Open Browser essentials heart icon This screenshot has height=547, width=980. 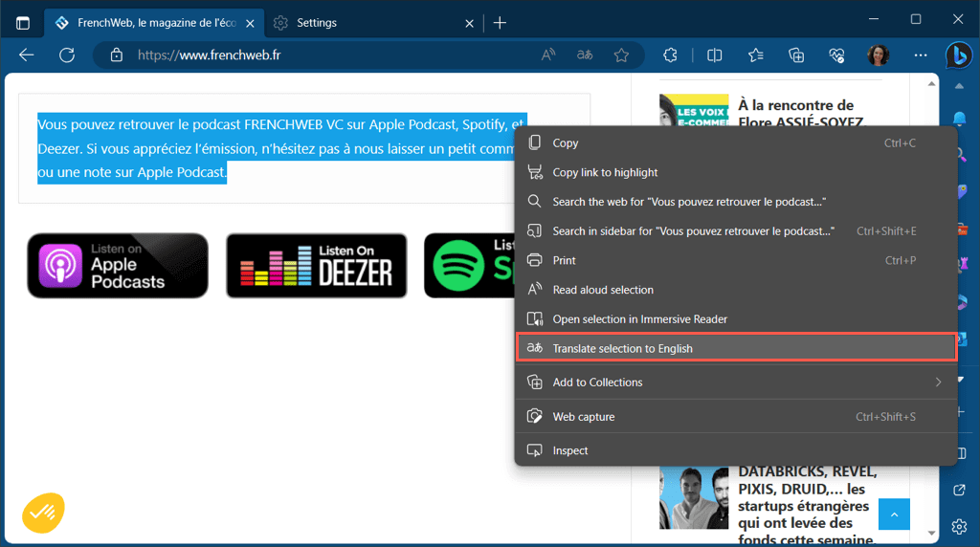(836, 55)
